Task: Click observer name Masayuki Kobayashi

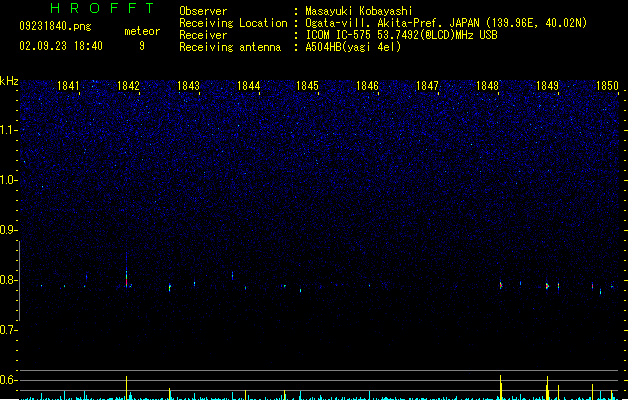Action: pyautogui.click(x=359, y=11)
